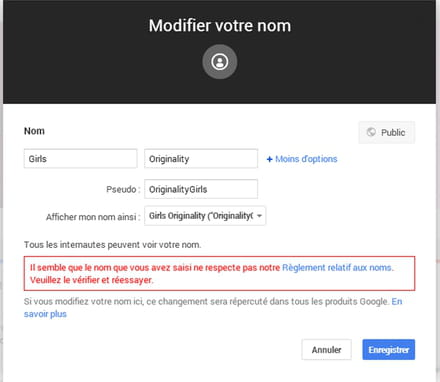
Task: Click the red error message box
Action: click(219, 274)
